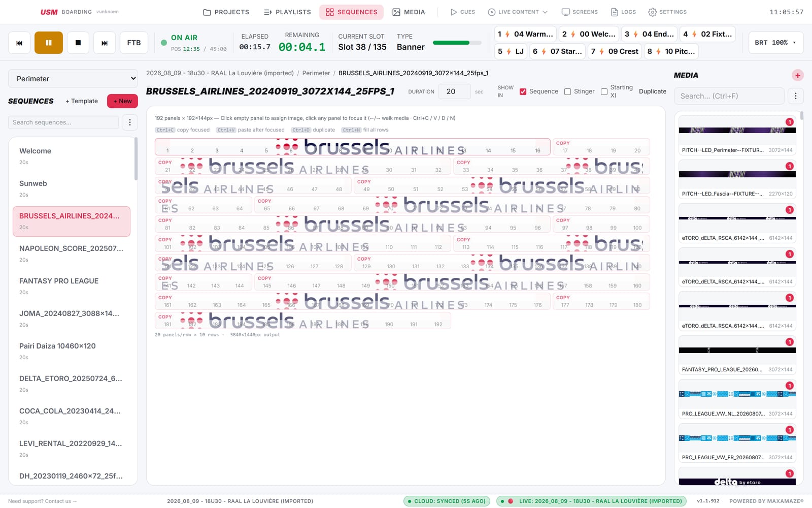
Task: Trigger cue 2 00 Welc...
Action: 589,34
